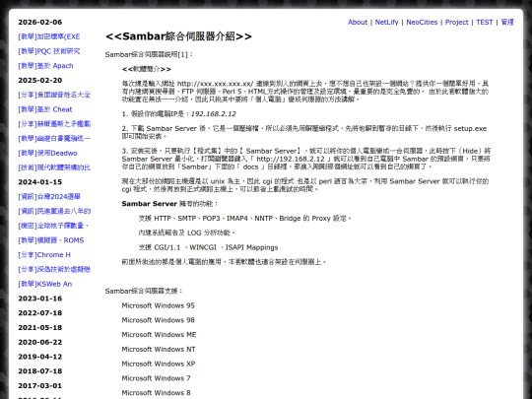This screenshot has height=399, width=532.
Task: Click the 'Sambar Server' bold features heading
Action: pos(150,204)
